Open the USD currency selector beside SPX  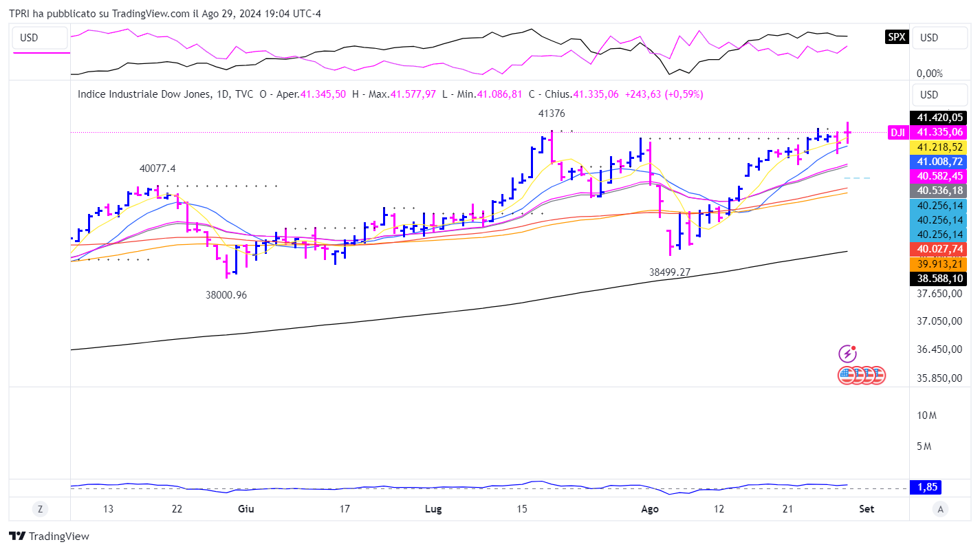(x=939, y=37)
